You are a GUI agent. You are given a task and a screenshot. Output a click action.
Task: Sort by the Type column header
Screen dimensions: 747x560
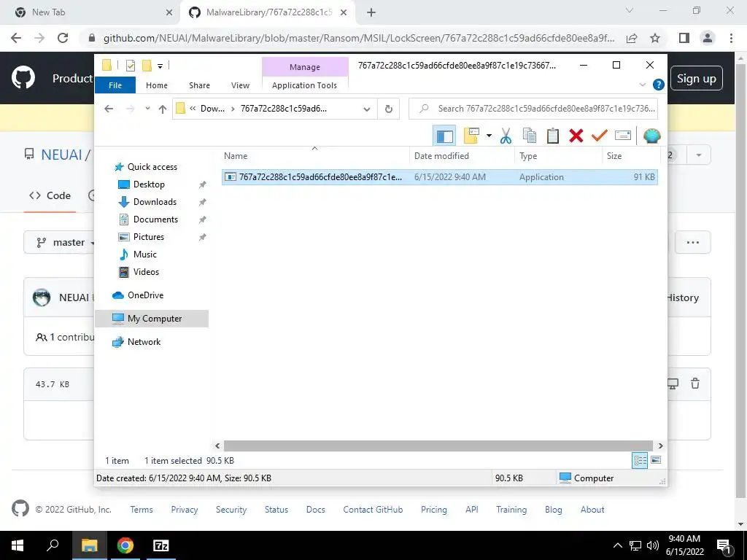point(558,156)
